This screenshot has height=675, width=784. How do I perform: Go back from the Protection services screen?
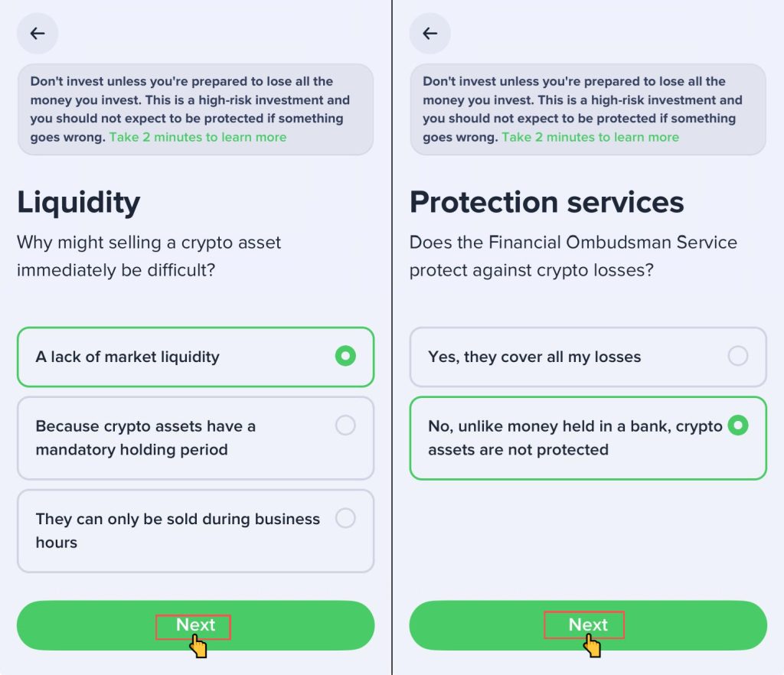(430, 34)
